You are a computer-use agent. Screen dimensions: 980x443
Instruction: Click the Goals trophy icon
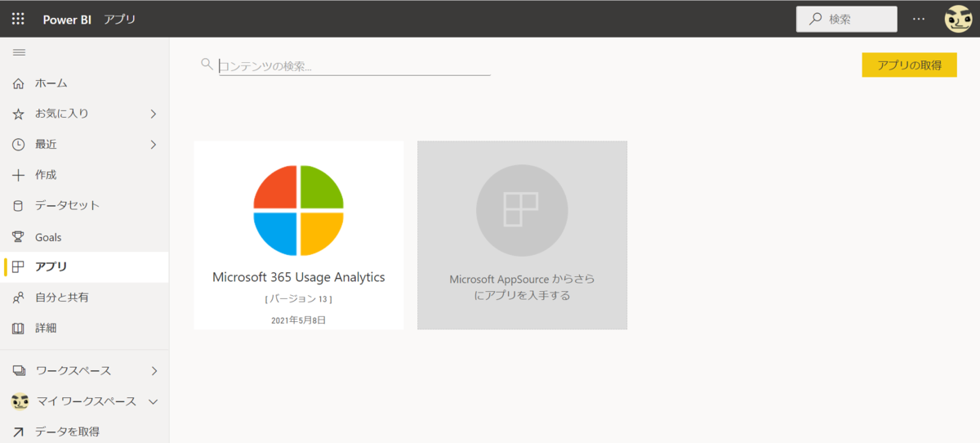pos(19,237)
